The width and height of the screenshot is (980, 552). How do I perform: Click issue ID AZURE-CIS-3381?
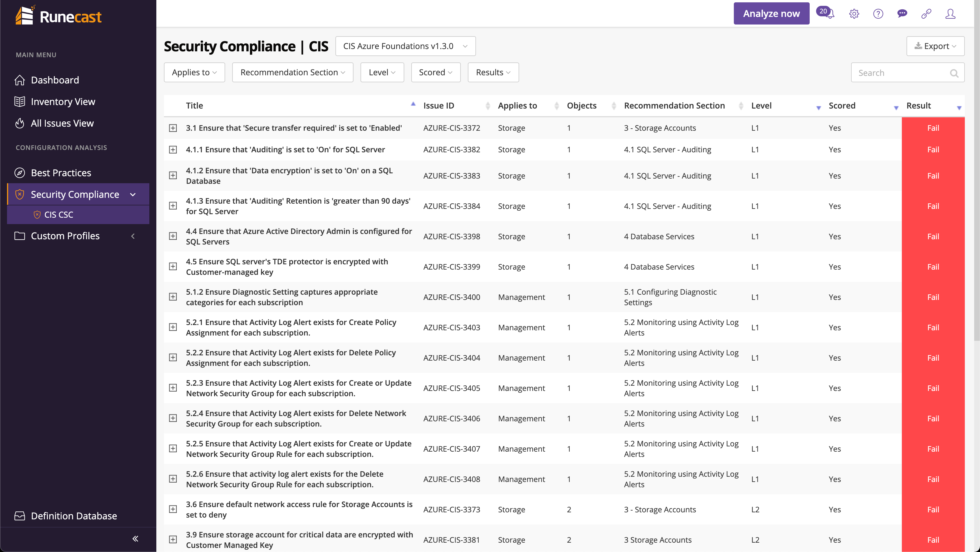[x=452, y=540]
